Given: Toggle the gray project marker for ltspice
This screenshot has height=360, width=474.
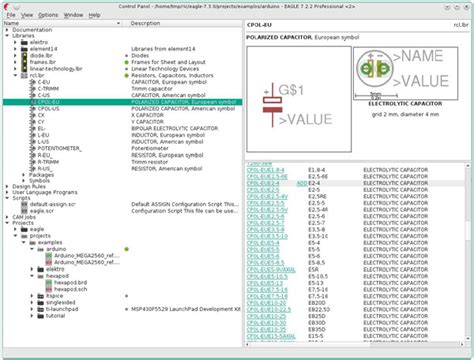Looking at the screenshot, I should [x=127, y=296].
